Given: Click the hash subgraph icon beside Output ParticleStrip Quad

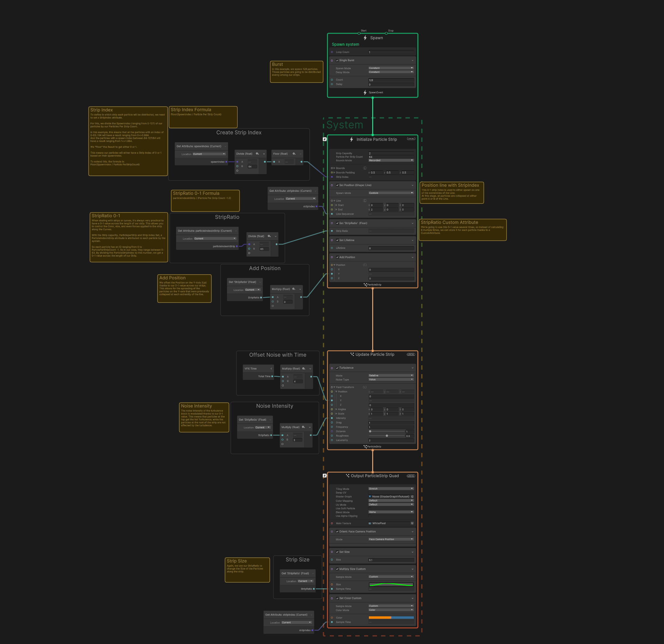Looking at the screenshot, I should [325, 476].
